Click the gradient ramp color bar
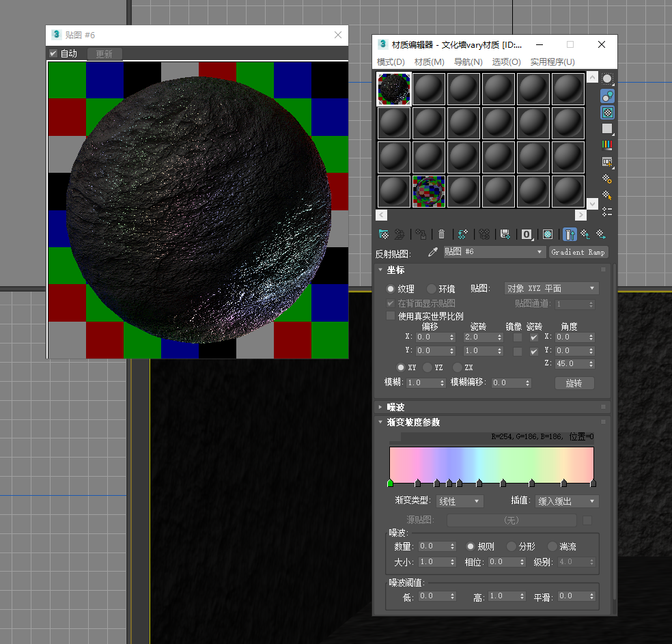The width and height of the screenshot is (672, 644). click(491, 463)
